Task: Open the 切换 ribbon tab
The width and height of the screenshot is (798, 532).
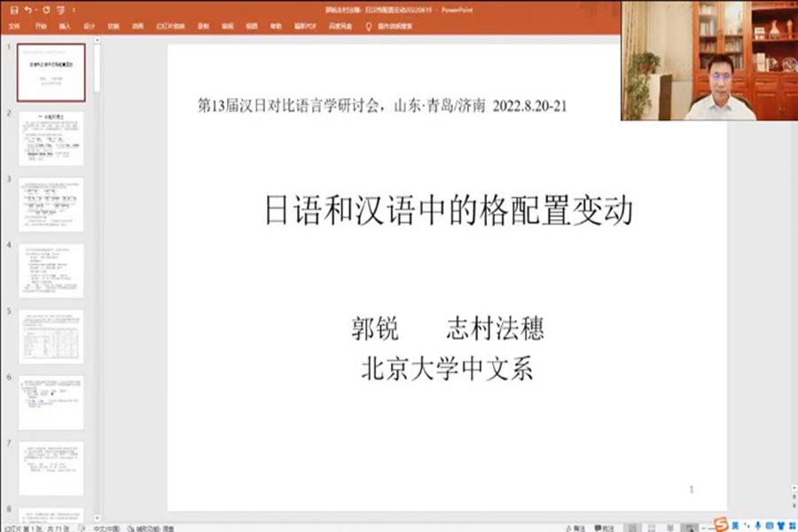Action: point(113,26)
